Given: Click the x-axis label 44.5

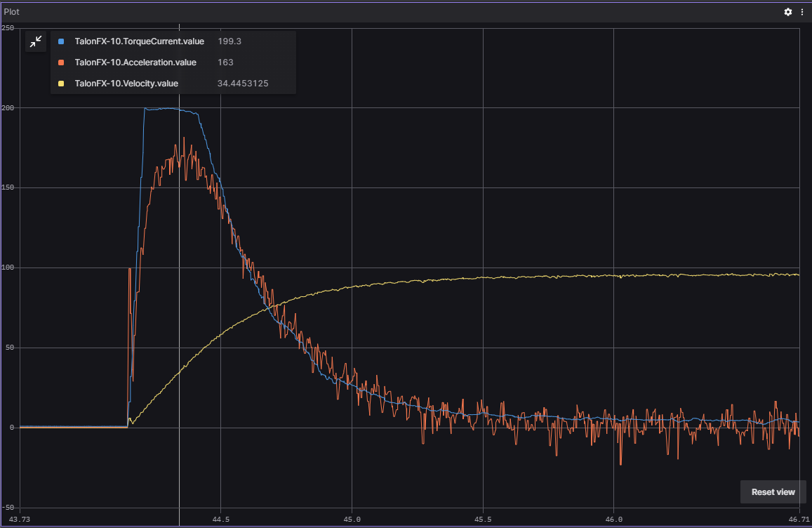Looking at the screenshot, I should [220, 519].
